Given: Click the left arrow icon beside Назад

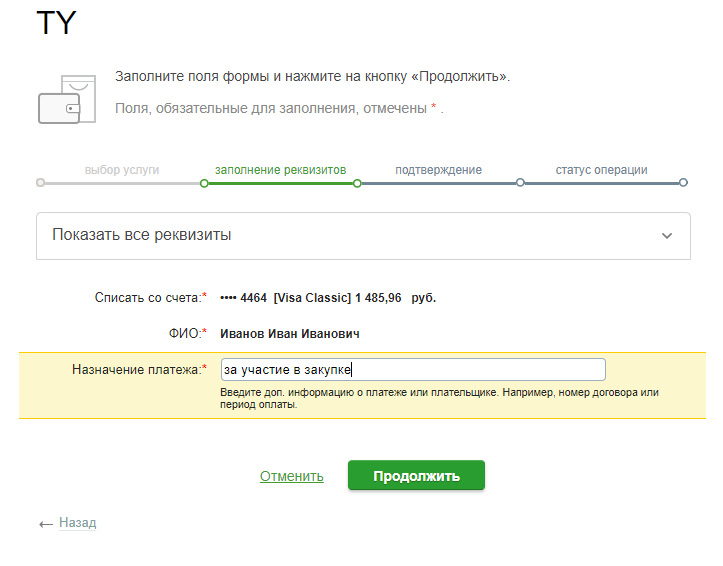Looking at the screenshot, I should 46,523.
